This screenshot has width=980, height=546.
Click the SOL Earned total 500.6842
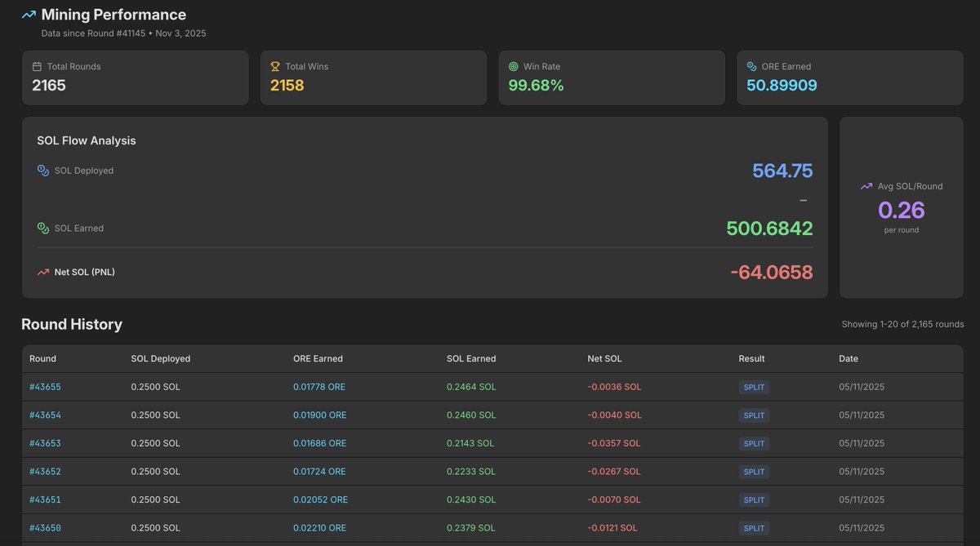coord(769,229)
